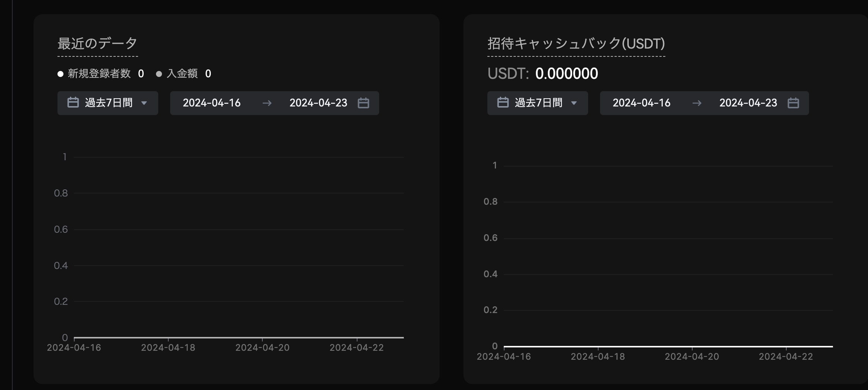Click the USDT 0.000000 amount value
868x390 pixels.
click(566, 74)
